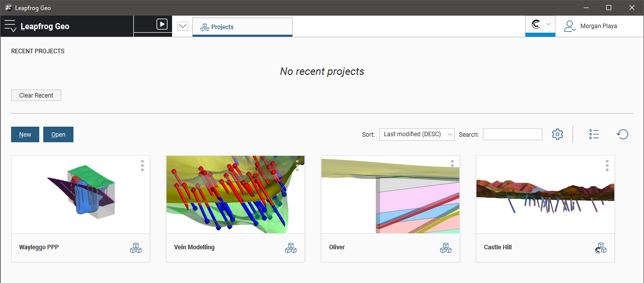The width and height of the screenshot is (644, 283).
Task: Click the cubes project icon on Vein Modelling card
Action: click(x=291, y=248)
